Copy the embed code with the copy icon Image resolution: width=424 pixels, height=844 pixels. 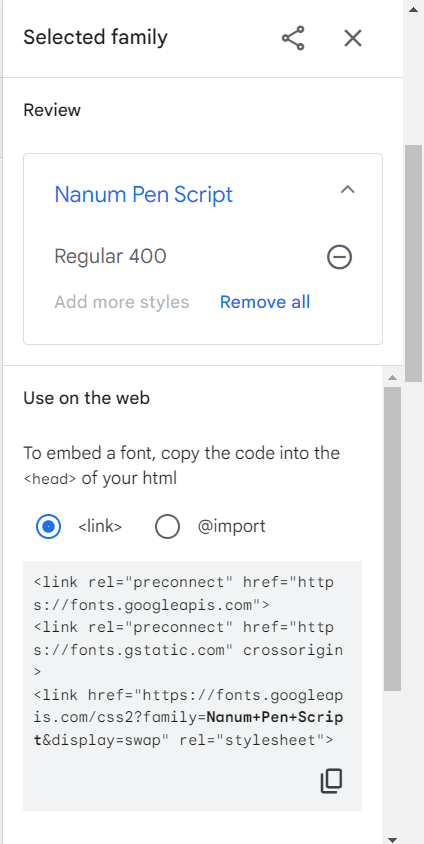click(331, 781)
